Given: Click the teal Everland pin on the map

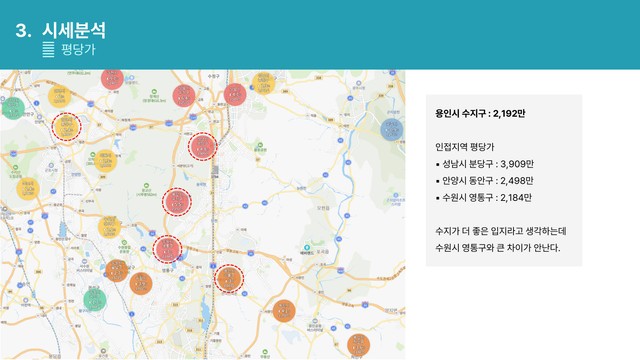Looking at the screenshot, I should pos(306,248).
